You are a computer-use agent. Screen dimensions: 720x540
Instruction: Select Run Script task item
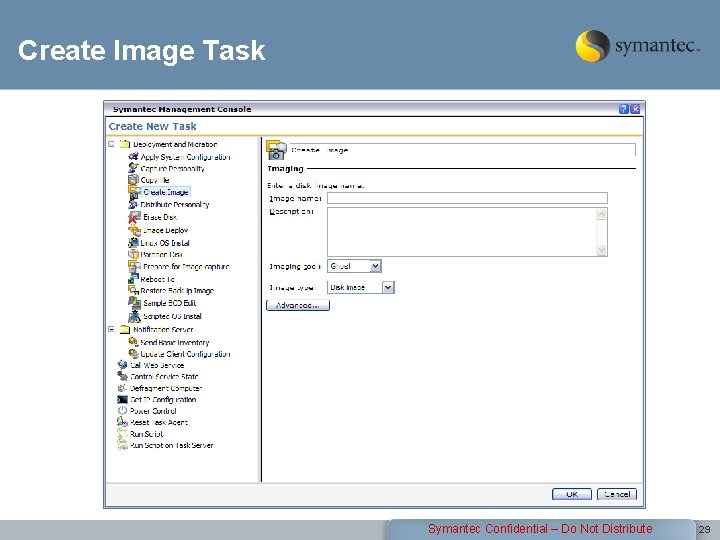point(146,433)
